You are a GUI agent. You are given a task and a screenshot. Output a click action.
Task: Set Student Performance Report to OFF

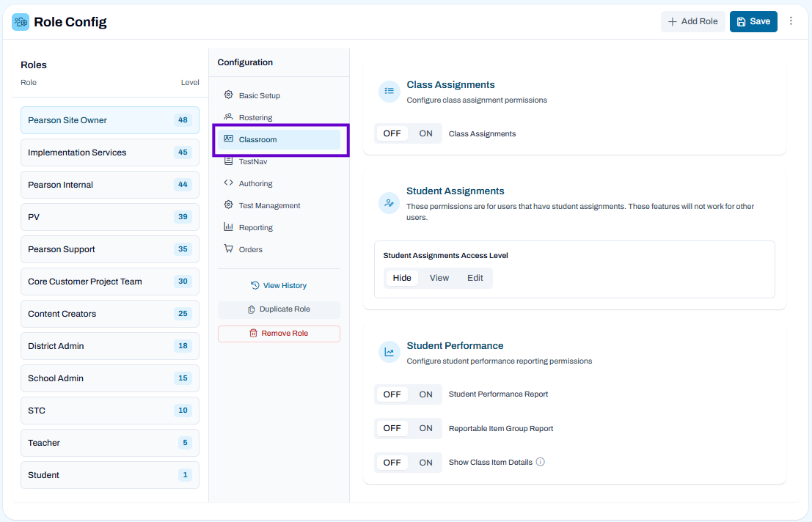pyautogui.click(x=392, y=394)
